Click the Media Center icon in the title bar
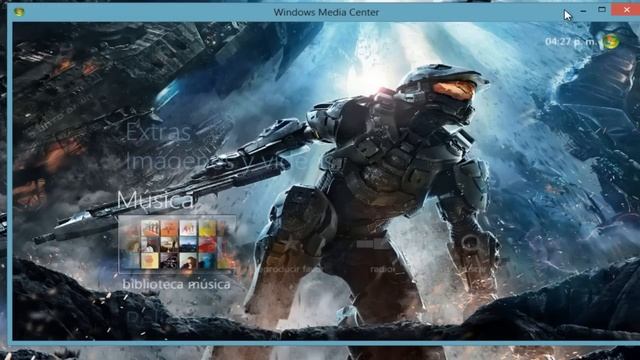640x360 pixels. point(19,12)
